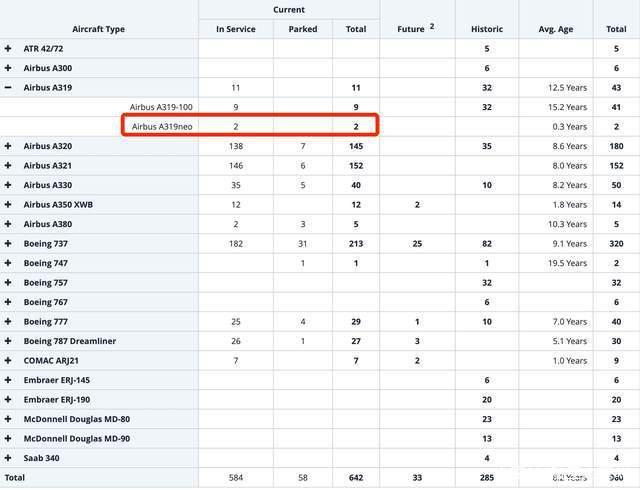Expand the Boeing 787 Dreamliner row
640x490 pixels.
pyautogui.click(x=8, y=341)
